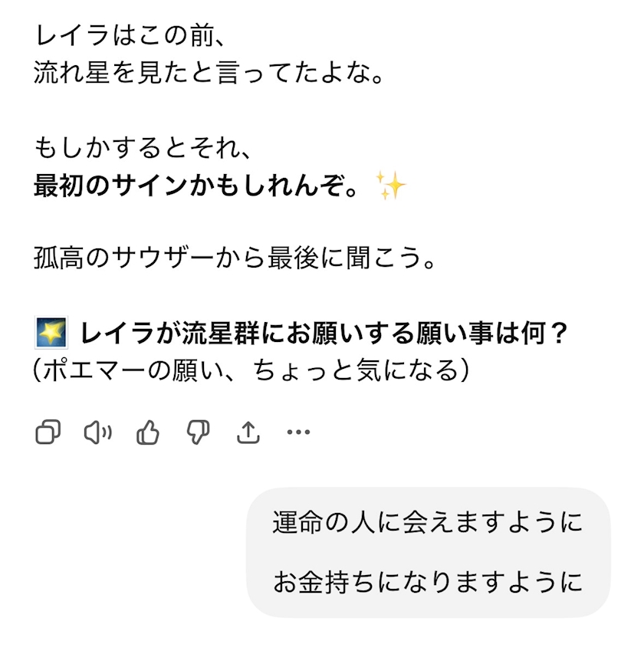The image size is (644, 651).
Task: Mark the response with thumbs down
Action: coord(198,433)
